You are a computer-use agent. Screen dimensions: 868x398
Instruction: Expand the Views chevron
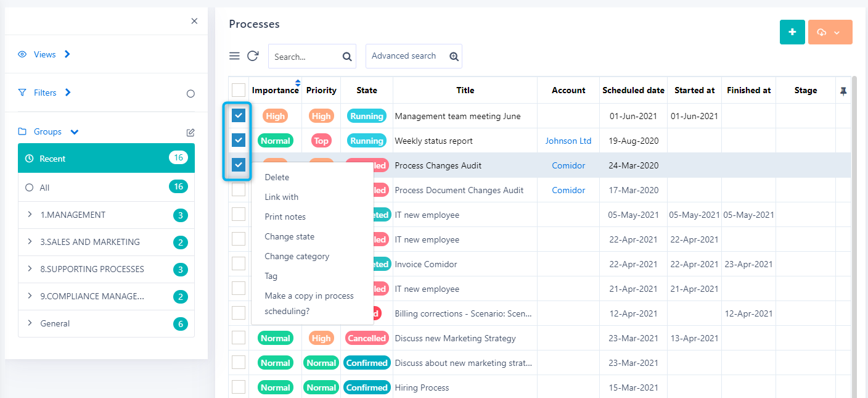(x=67, y=54)
